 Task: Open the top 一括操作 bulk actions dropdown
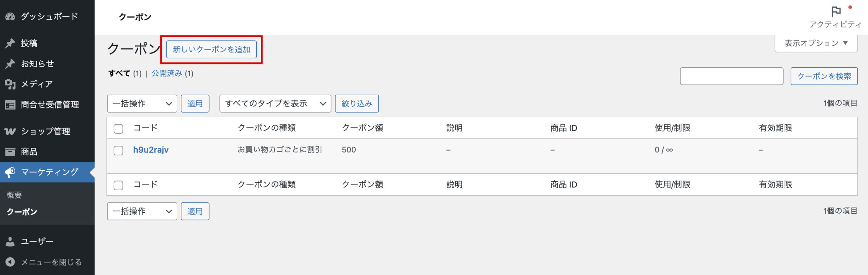[142, 103]
